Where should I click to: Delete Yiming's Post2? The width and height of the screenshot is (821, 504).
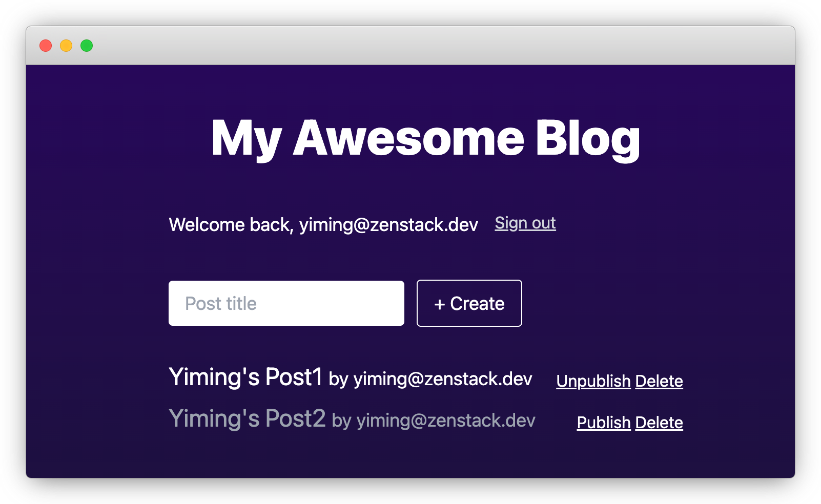659,423
